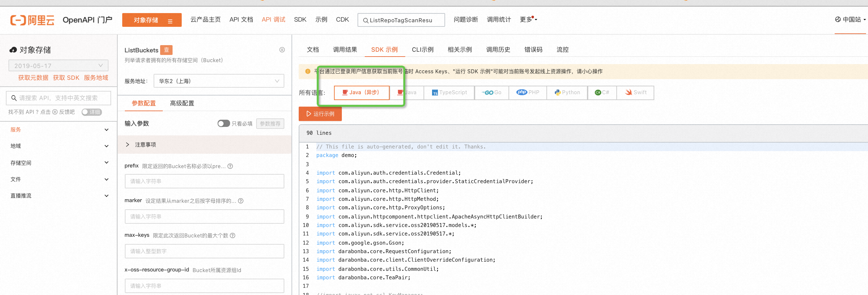868x295 pixels.
Task: Click the 查 badge next to ListBuckets
Action: [166, 50]
